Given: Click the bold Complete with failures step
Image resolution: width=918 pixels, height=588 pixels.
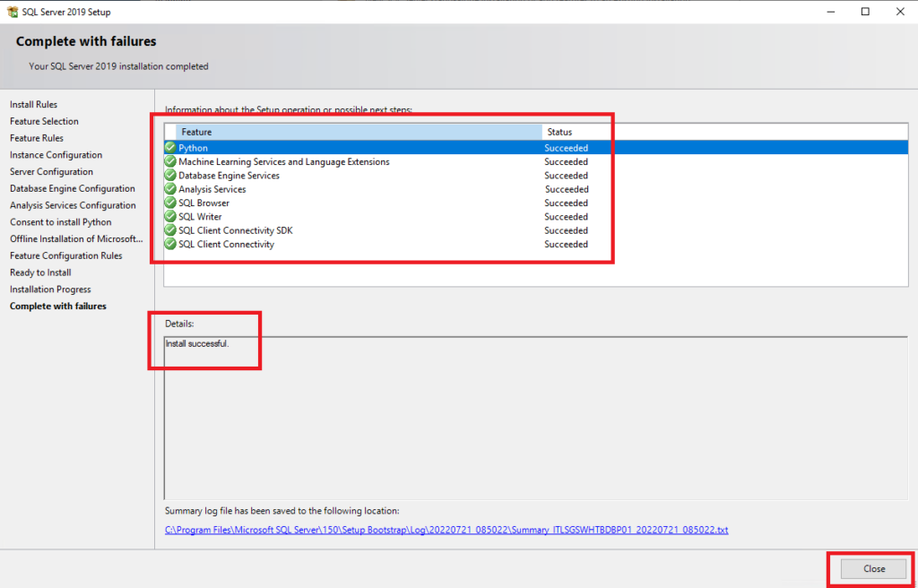Looking at the screenshot, I should pos(58,306).
